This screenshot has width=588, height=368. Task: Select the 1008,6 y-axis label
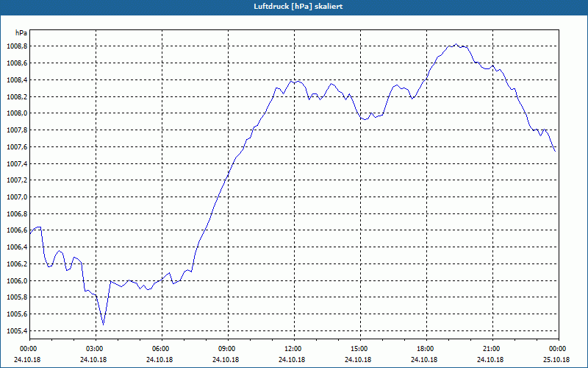[x=16, y=63]
